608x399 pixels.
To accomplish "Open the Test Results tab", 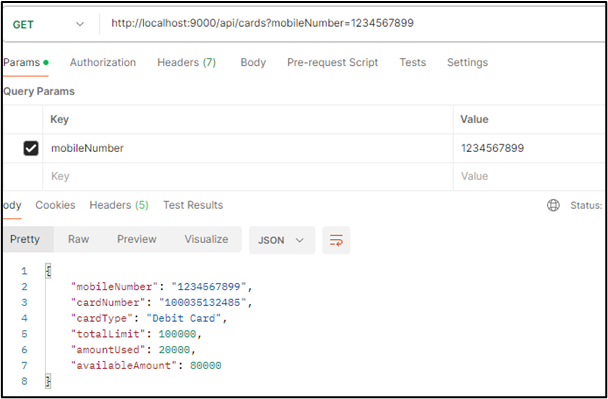I will [193, 205].
